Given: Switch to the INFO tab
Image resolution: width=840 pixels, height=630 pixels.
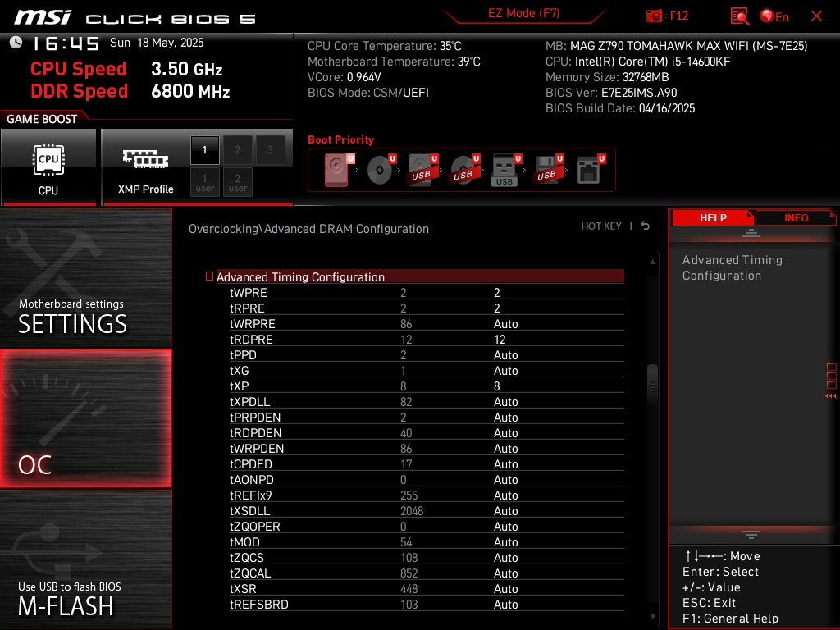Looking at the screenshot, I should [796, 218].
